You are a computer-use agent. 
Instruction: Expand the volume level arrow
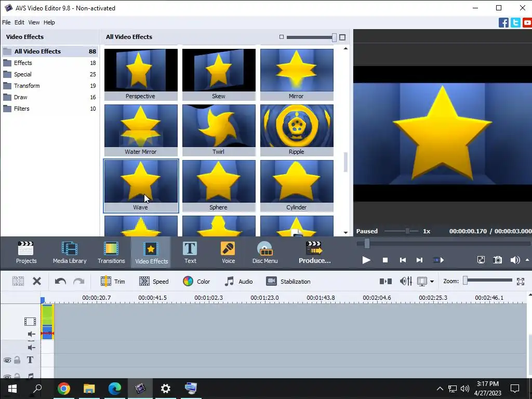[x=527, y=260]
